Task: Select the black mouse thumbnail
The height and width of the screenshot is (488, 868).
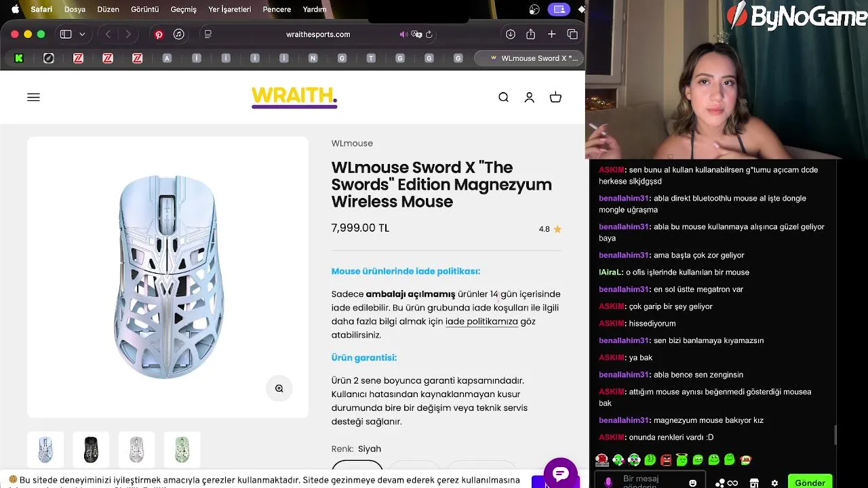Action: tap(91, 449)
